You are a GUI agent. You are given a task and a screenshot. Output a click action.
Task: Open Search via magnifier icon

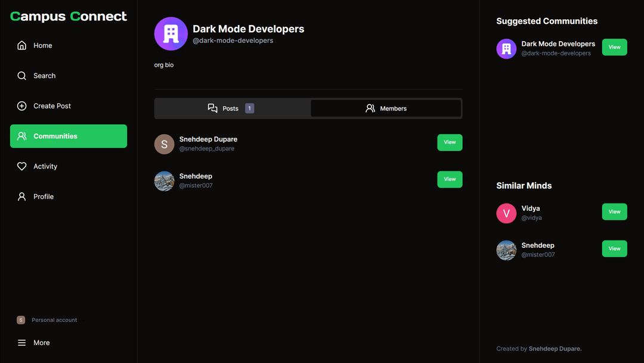pyautogui.click(x=22, y=76)
